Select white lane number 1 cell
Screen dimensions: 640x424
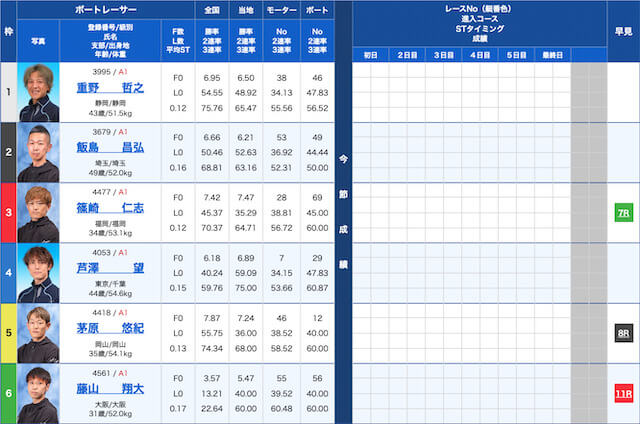tap(9, 92)
